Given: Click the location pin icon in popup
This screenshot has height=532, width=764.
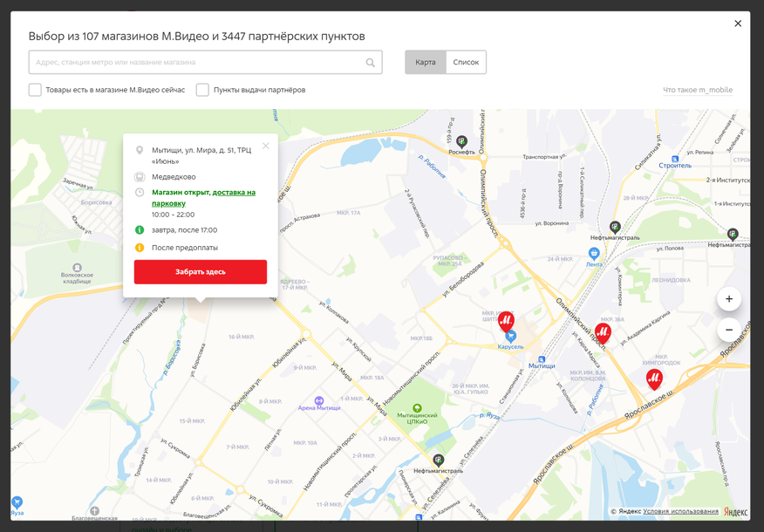Looking at the screenshot, I should [140, 150].
